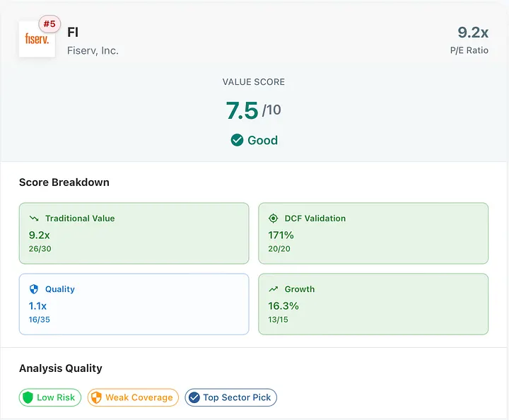This screenshot has width=509, height=420.
Task: Click the 26/30 score text
Action: (40, 249)
